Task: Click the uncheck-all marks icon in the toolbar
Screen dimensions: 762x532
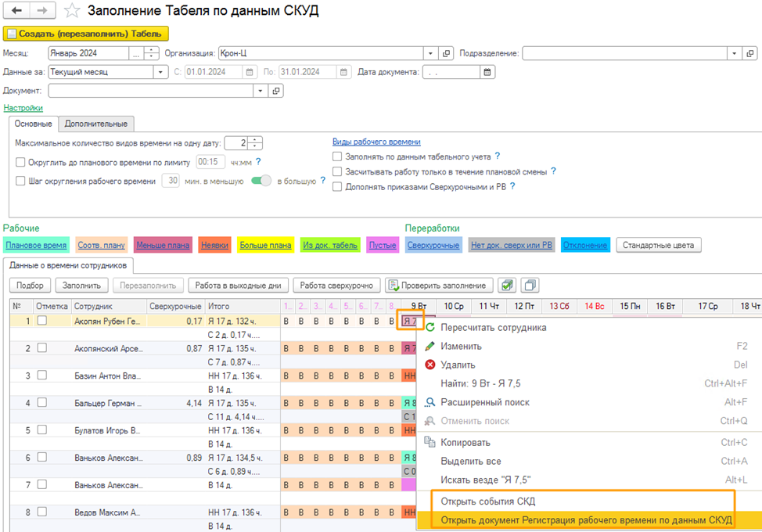Action: [x=530, y=286]
